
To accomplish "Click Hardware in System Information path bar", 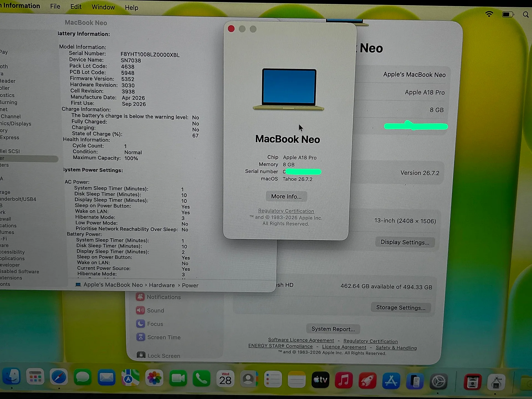I will pyautogui.click(x=162, y=285).
